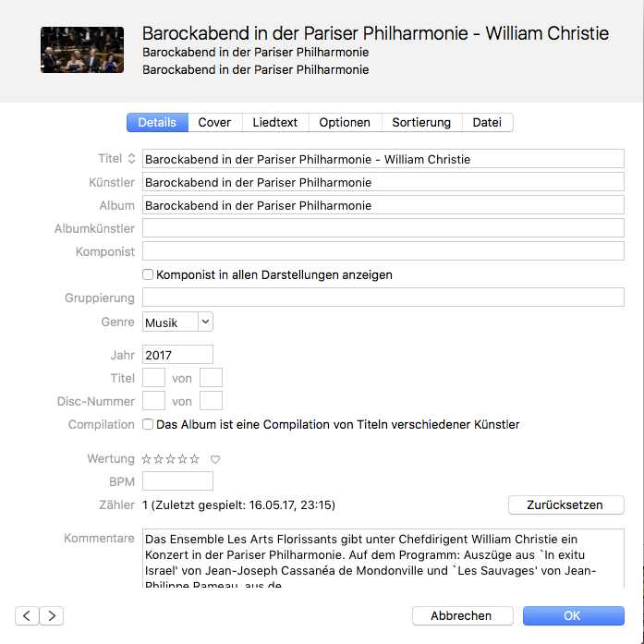Select the Optionen tab
Viewport: 644px width, 644px height.
click(x=345, y=123)
